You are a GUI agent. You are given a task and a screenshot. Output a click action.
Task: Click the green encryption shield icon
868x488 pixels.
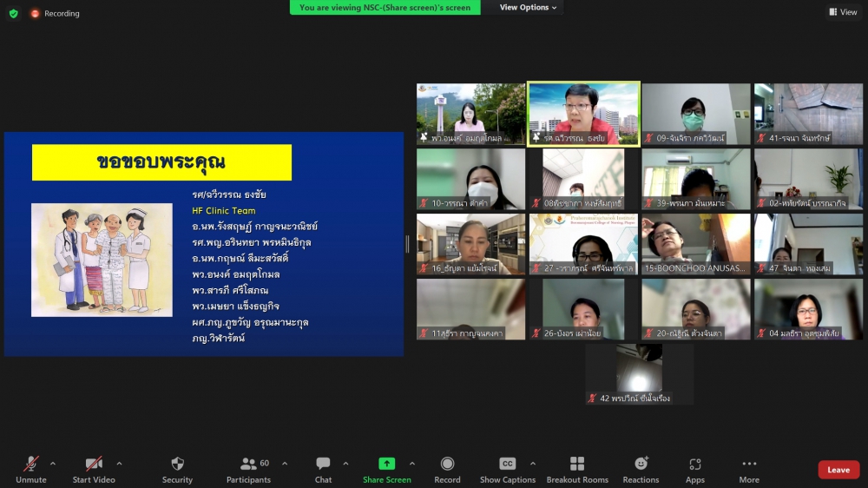point(13,13)
